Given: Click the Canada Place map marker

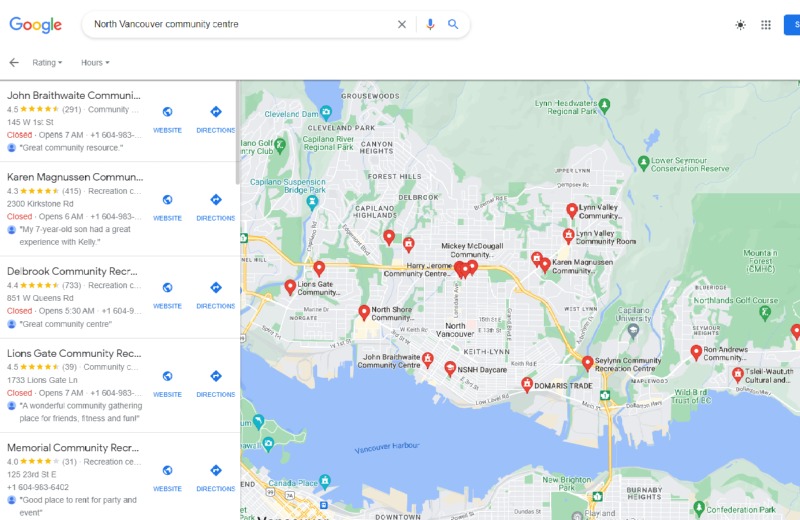Looking at the screenshot, I should pos(324,480).
